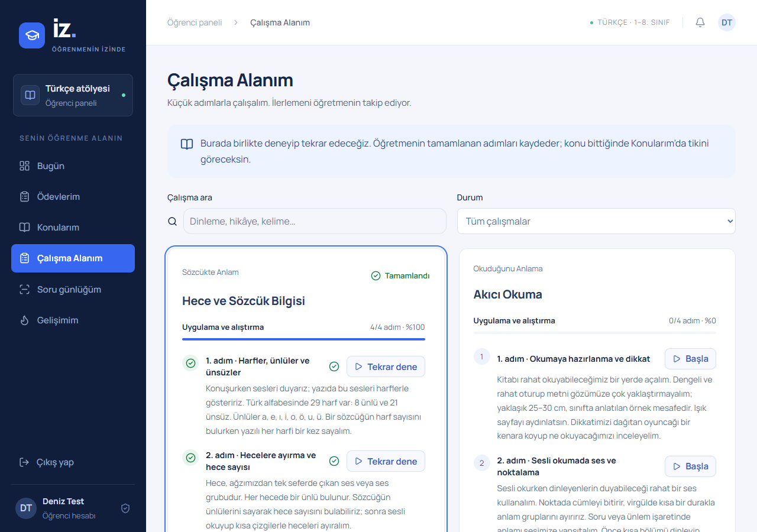Select Çalışma Alanım in the sidebar

click(x=73, y=258)
